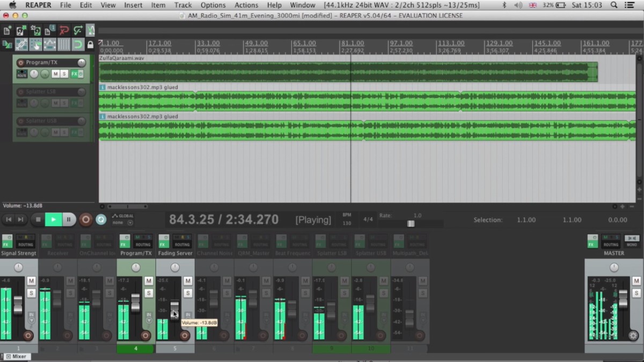
Task: Open ROUTE button on Program/TX track
Action: pyautogui.click(x=22, y=73)
